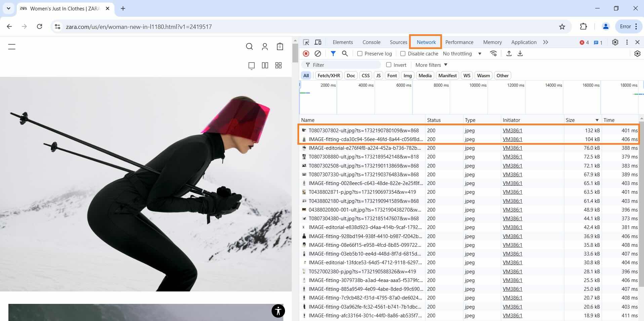Open the More tools chevron menu
Screen dimensions: 644x321
pos(546,42)
